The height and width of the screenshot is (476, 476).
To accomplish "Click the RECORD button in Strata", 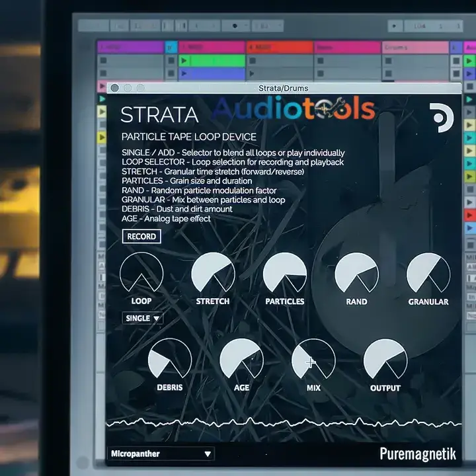I will tap(141, 236).
